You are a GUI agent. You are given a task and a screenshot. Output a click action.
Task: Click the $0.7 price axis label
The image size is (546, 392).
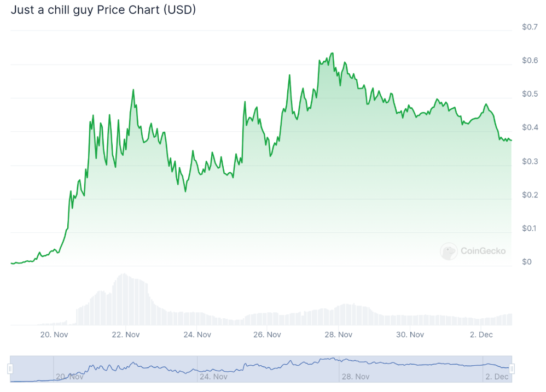(x=530, y=27)
